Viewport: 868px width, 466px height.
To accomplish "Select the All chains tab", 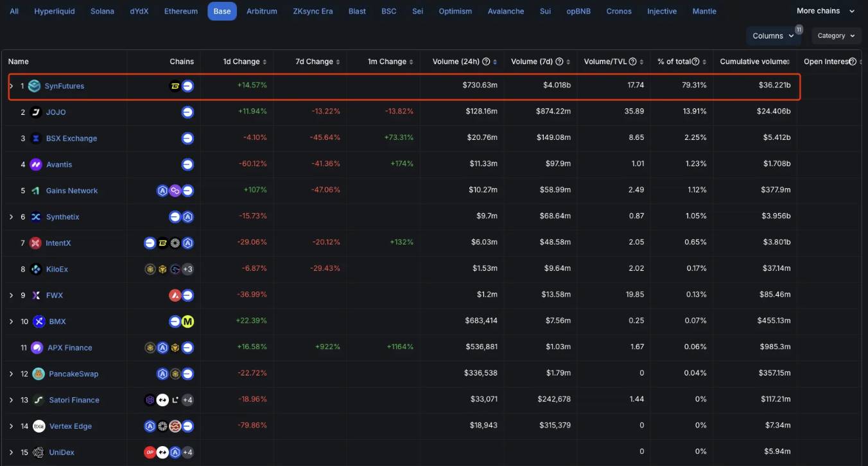I will pos(14,12).
